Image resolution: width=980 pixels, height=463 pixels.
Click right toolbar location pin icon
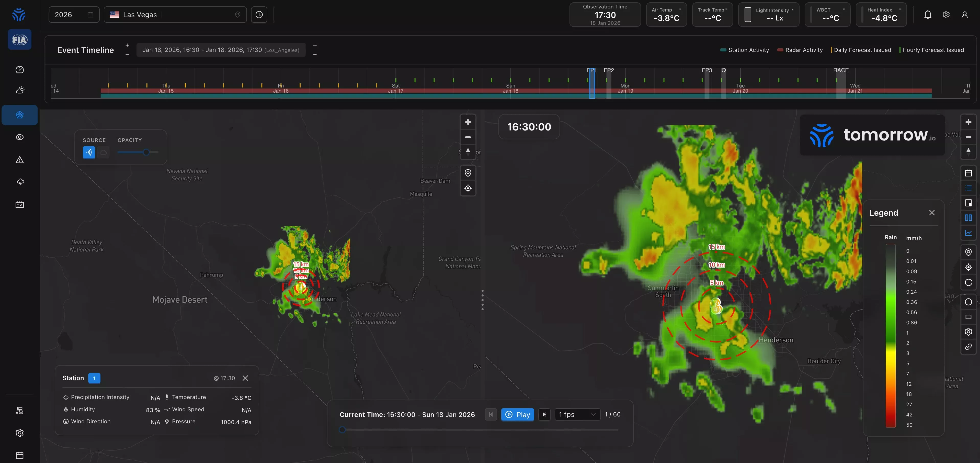pos(968,252)
